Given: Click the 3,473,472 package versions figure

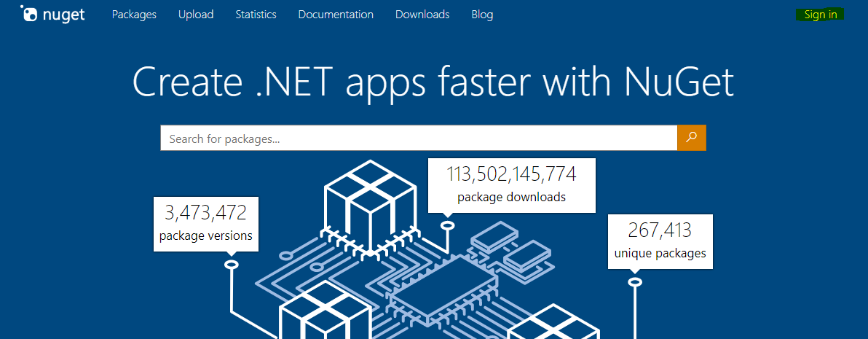Looking at the screenshot, I should point(206,224).
